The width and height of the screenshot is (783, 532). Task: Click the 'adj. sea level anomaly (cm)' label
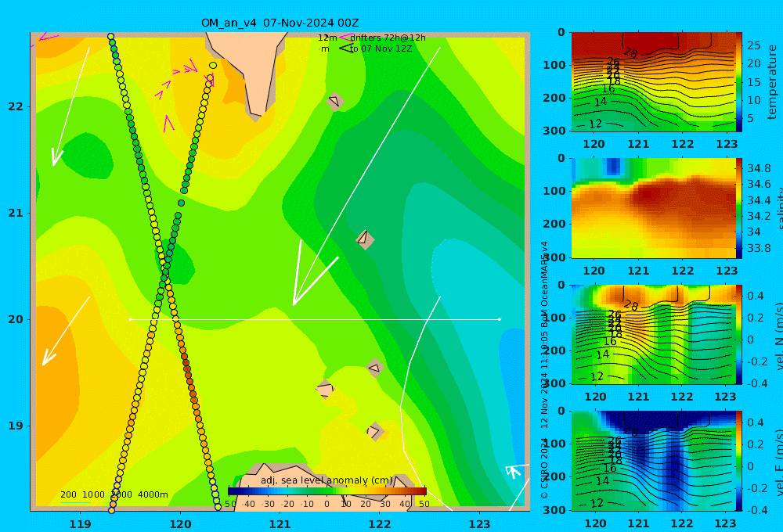point(327,480)
